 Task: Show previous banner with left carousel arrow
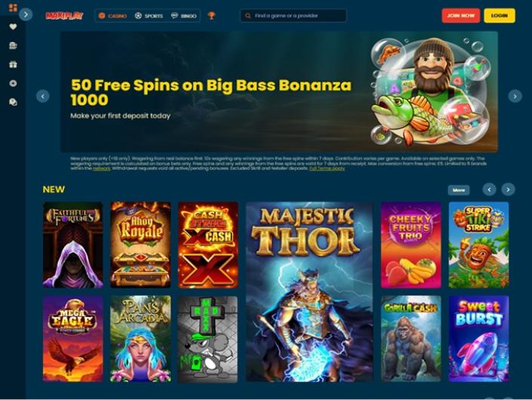pyautogui.click(x=43, y=97)
